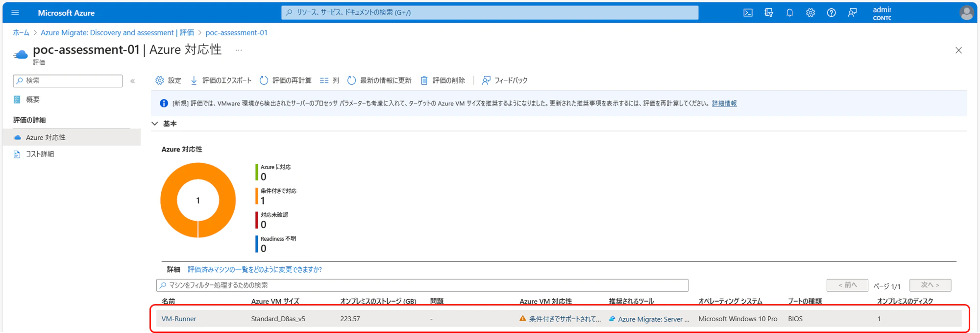
Task: Click the ホーム breadcrumb link
Action: [x=21, y=32]
